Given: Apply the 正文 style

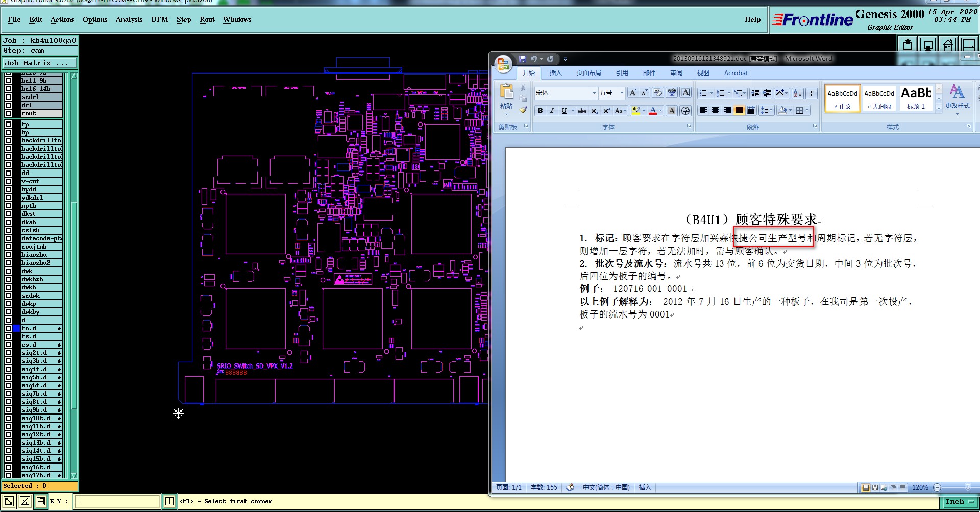Looking at the screenshot, I should pyautogui.click(x=843, y=99).
